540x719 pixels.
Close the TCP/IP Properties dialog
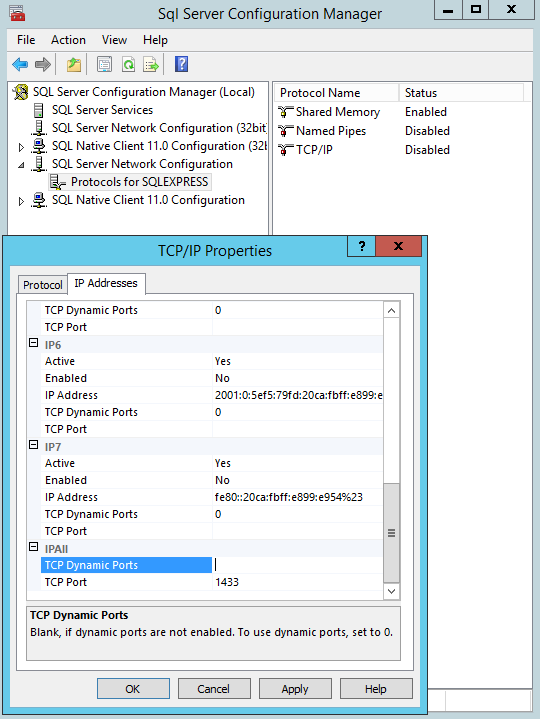pyautogui.click(x=398, y=247)
